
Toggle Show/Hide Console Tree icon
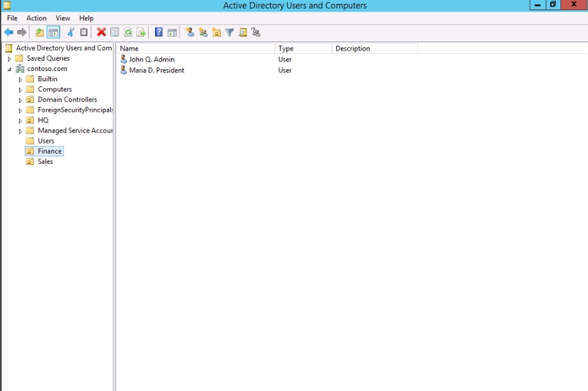tap(53, 33)
